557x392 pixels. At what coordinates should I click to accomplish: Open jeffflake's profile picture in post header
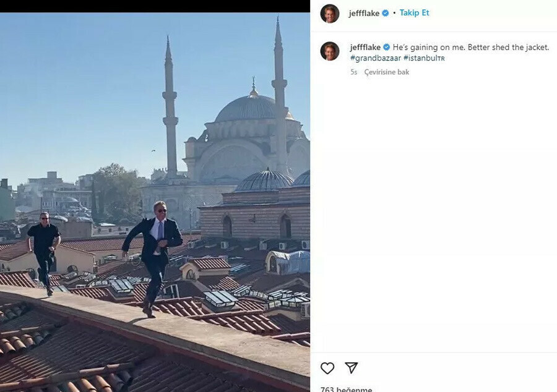pyautogui.click(x=330, y=13)
